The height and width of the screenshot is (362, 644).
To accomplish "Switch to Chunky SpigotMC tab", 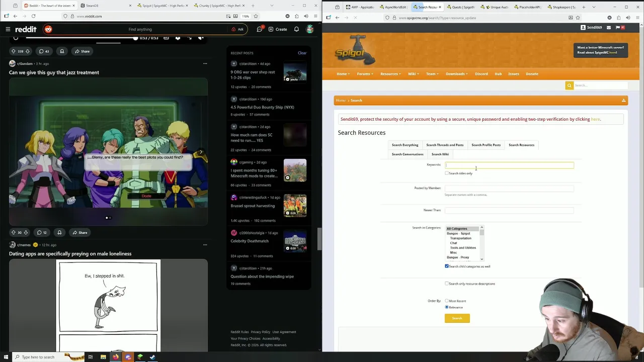I will coord(219,6).
